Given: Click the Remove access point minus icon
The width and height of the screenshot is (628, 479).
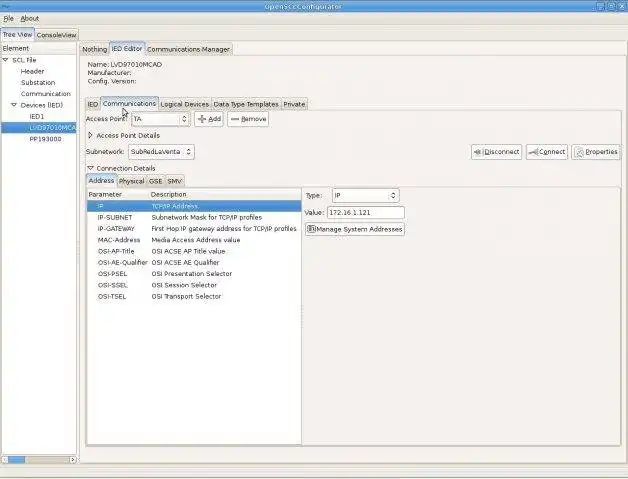Looking at the screenshot, I should point(235,119).
